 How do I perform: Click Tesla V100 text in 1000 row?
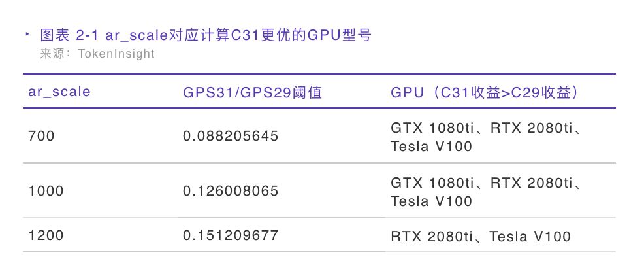pos(431,201)
